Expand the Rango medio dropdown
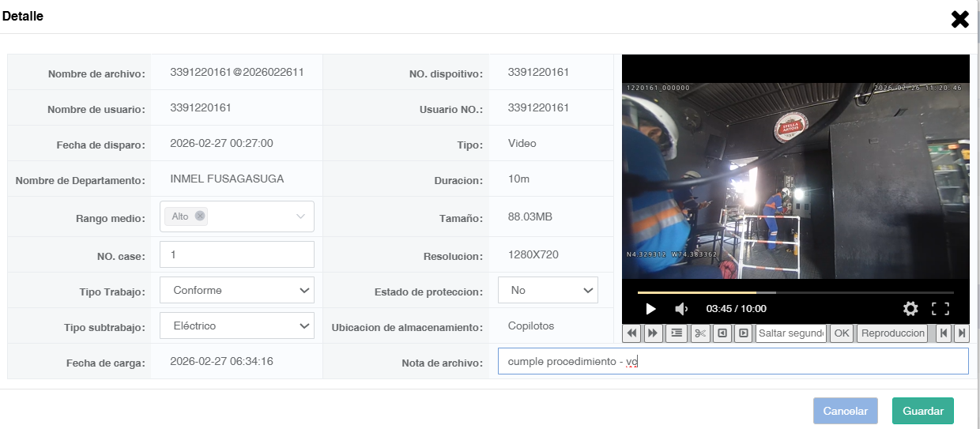The height and width of the screenshot is (429, 980). (300, 216)
